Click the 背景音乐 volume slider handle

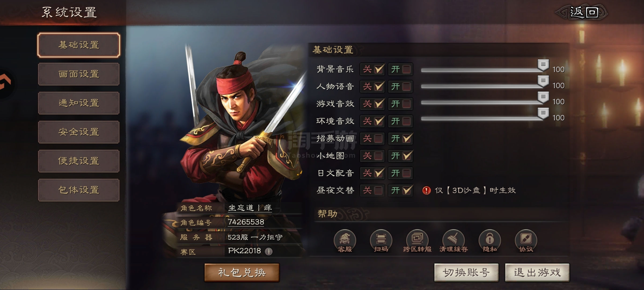543,65
